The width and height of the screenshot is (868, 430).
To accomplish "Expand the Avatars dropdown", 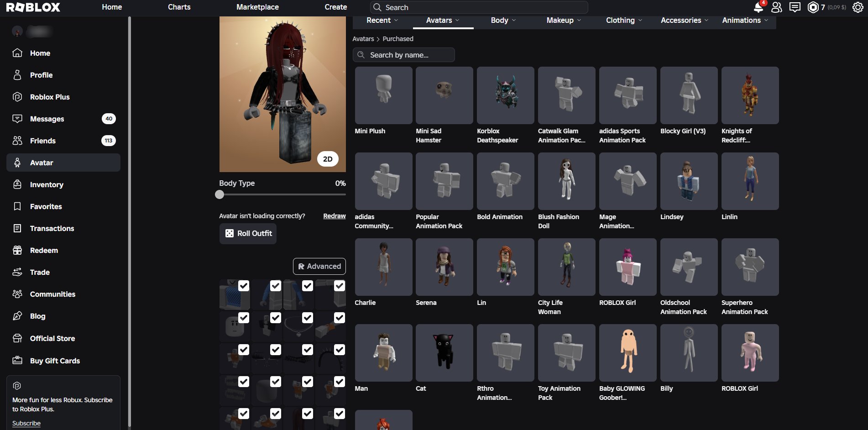I will pos(443,20).
